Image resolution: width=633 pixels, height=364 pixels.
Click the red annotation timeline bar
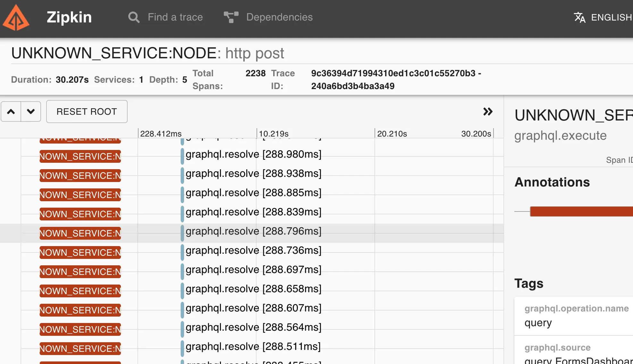581,211
